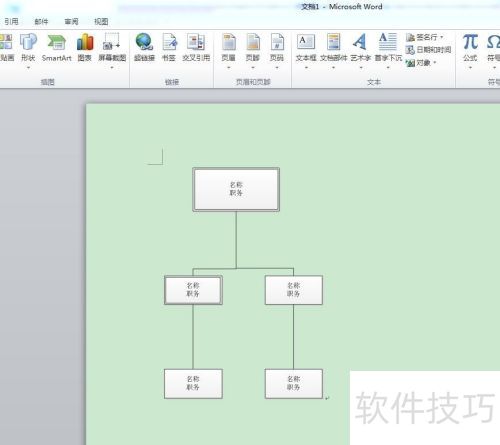Switch to the 引用 references tab
Screen dimensions: 500x445
pos(11,22)
